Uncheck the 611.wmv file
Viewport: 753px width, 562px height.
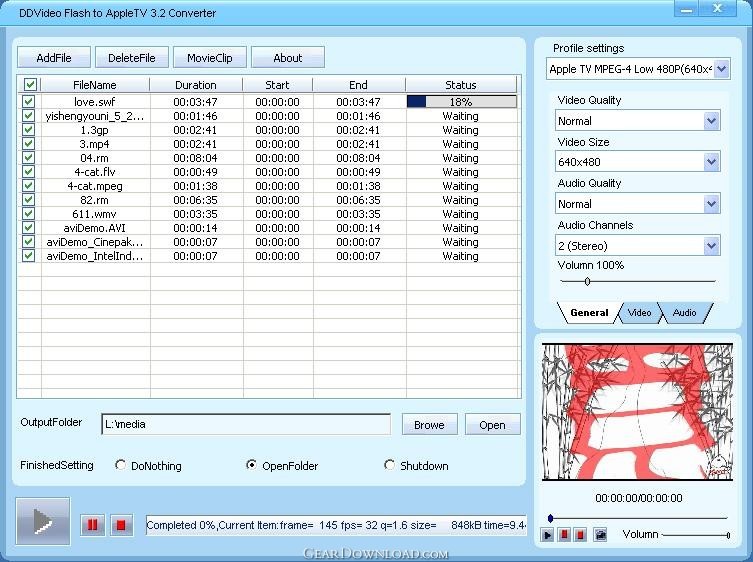(x=28, y=213)
